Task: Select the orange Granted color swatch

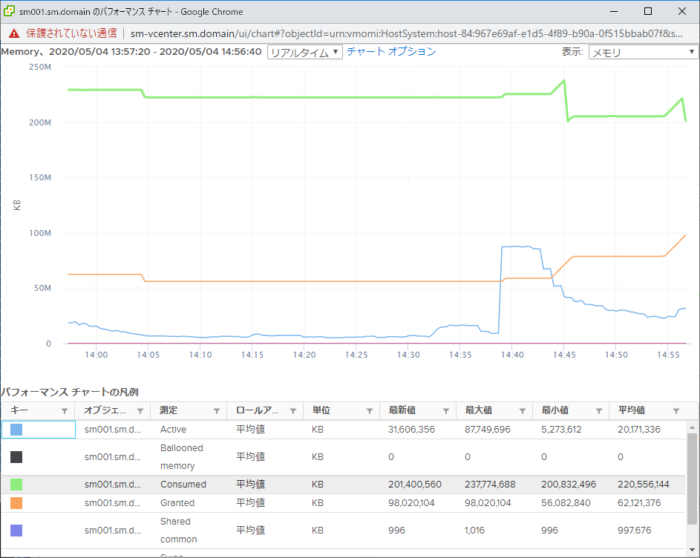Action: point(16,503)
